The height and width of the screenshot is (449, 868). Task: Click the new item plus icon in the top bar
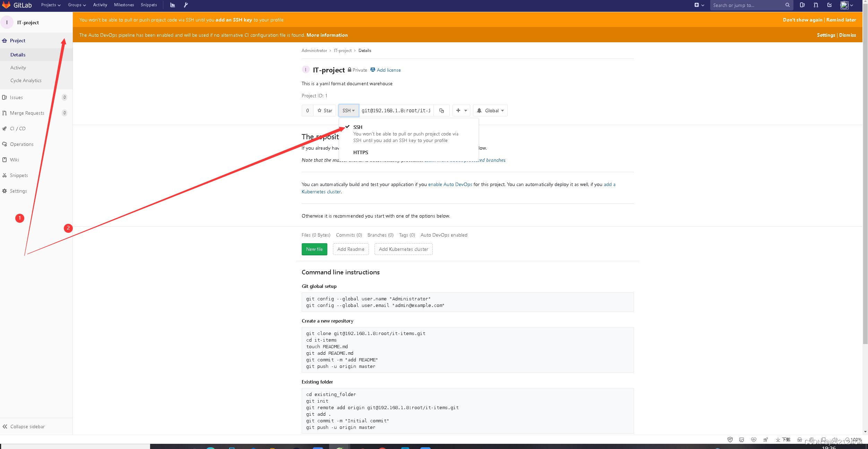(696, 5)
